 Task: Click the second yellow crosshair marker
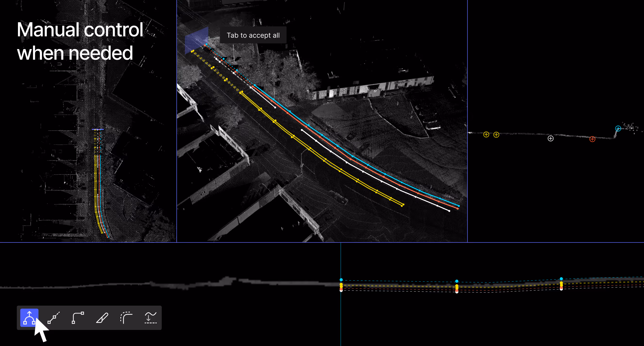click(496, 135)
